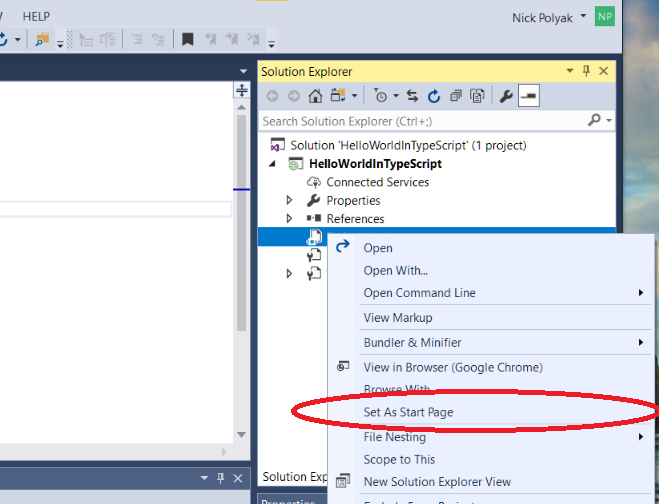Select the HelloWorldInTypeScript project name

click(375, 164)
